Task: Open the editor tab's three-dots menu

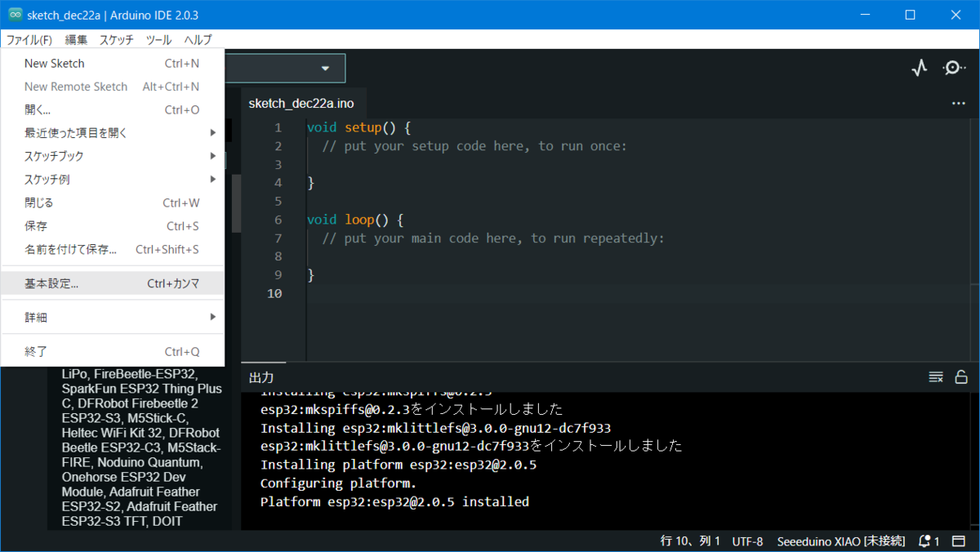Action: [959, 104]
